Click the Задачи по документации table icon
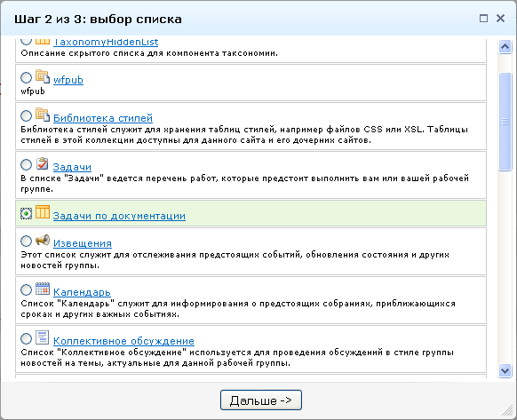Viewport: 517px width, 420px height. 43,211
